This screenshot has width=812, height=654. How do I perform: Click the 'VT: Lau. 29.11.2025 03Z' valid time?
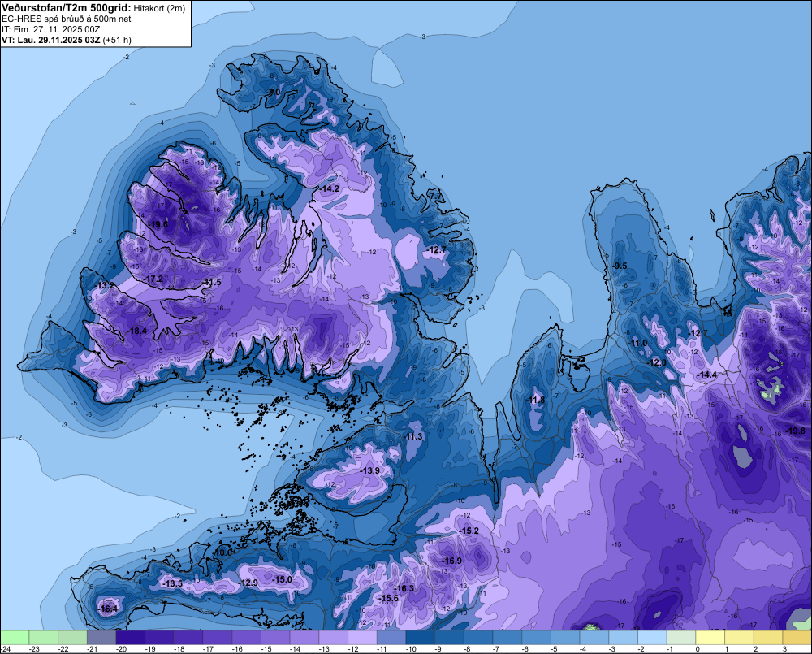point(50,40)
